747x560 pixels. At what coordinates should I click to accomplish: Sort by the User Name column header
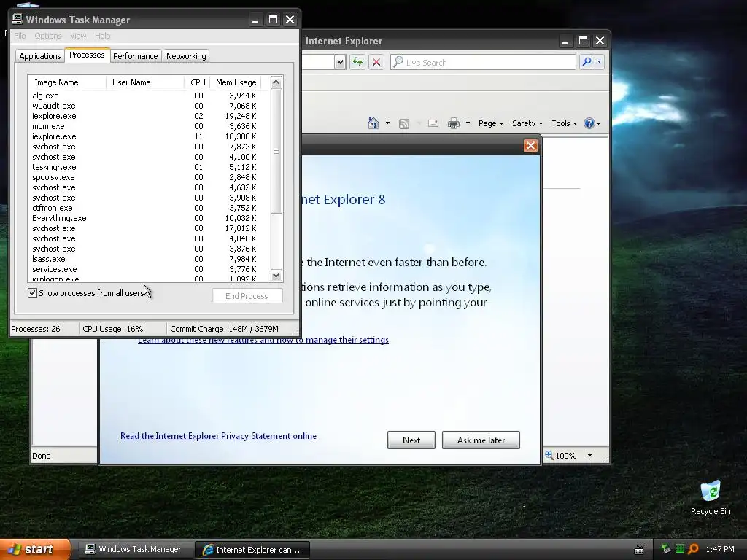tap(145, 82)
